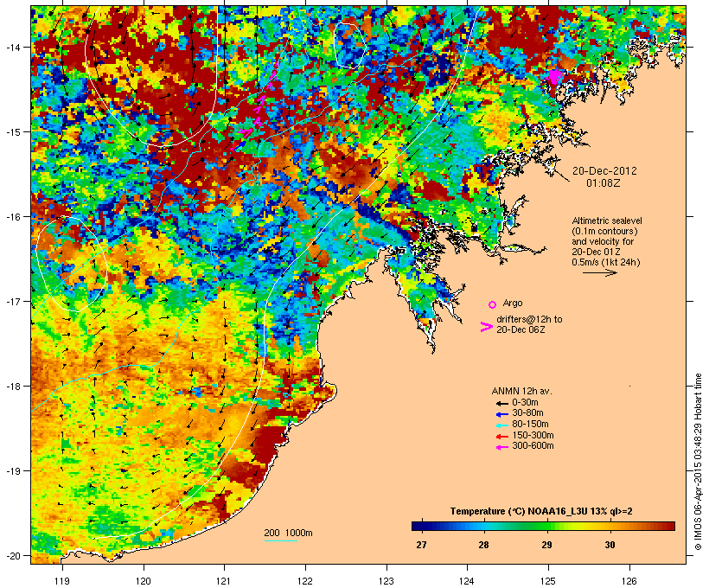The image size is (709, 588).
Task: Click the -20 latitude axis label
Action: (x=12, y=555)
